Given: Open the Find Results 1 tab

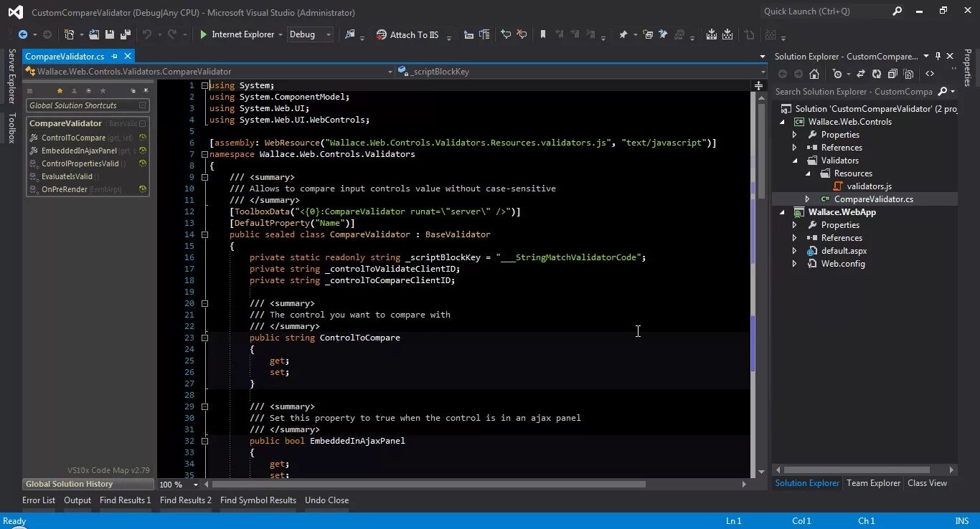Looking at the screenshot, I should (x=126, y=500).
